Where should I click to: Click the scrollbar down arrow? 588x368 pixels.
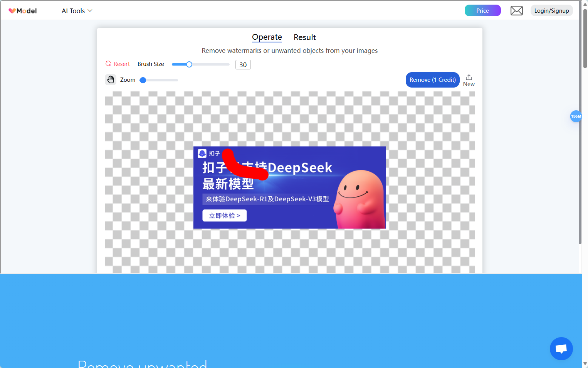click(585, 364)
